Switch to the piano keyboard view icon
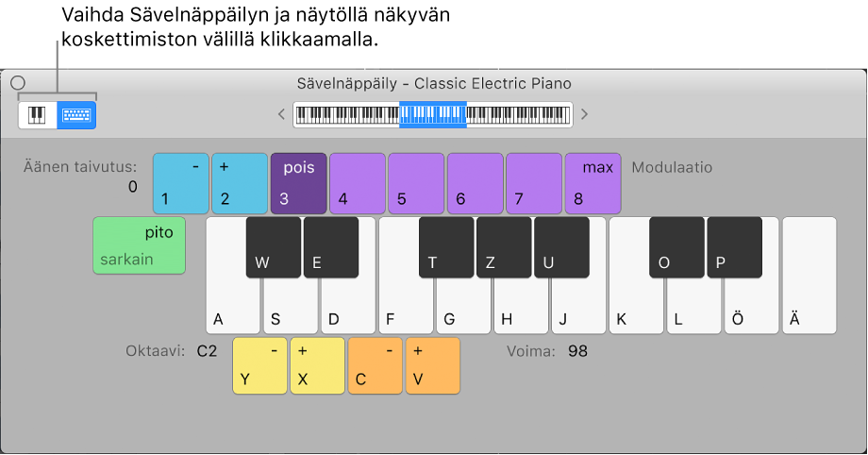 click(38, 115)
